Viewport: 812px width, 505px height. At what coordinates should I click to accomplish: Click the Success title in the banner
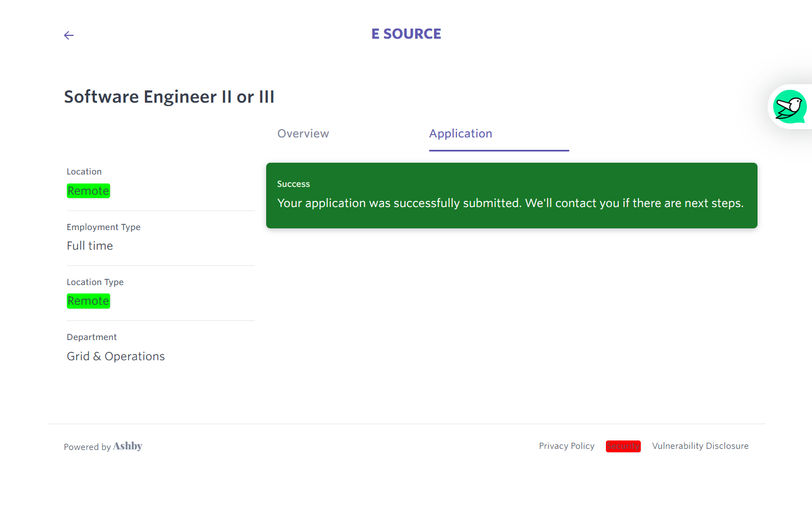pyautogui.click(x=293, y=184)
